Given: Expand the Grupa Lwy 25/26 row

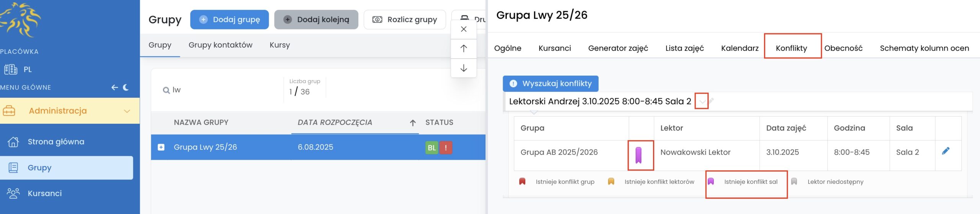Looking at the screenshot, I should tap(161, 147).
